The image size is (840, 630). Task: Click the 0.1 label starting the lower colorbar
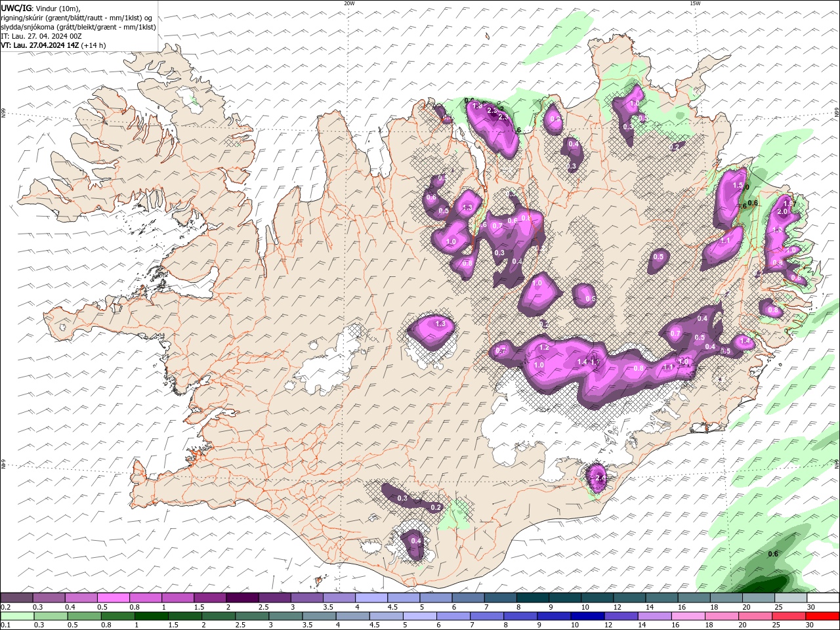[6, 625]
